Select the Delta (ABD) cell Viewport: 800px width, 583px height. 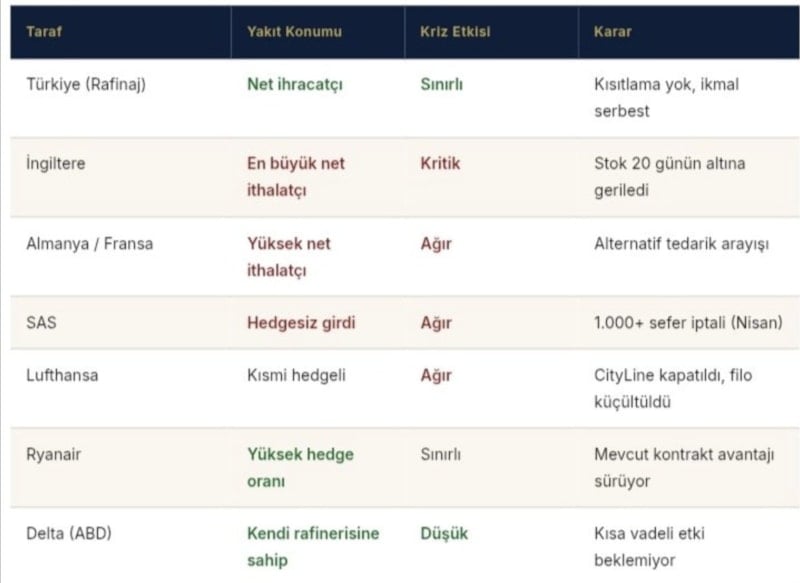pos(69,534)
